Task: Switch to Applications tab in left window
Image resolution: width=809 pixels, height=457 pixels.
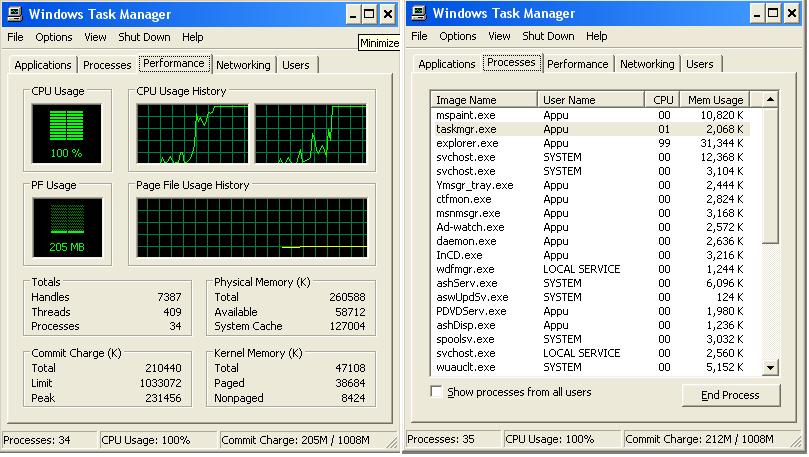Action: (43, 65)
